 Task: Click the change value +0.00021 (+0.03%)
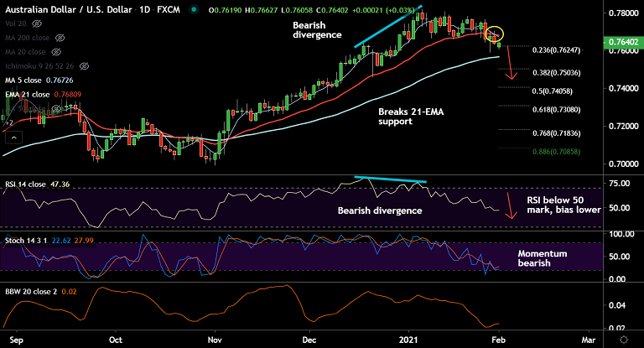click(383, 10)
